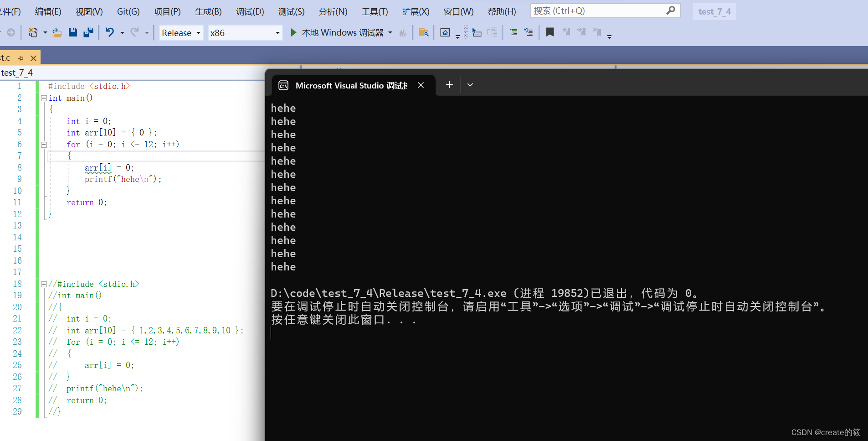Open the 工具(T) menu
Image resolution: width=868 pixels, height=441 pixels.
coord(375,11)
